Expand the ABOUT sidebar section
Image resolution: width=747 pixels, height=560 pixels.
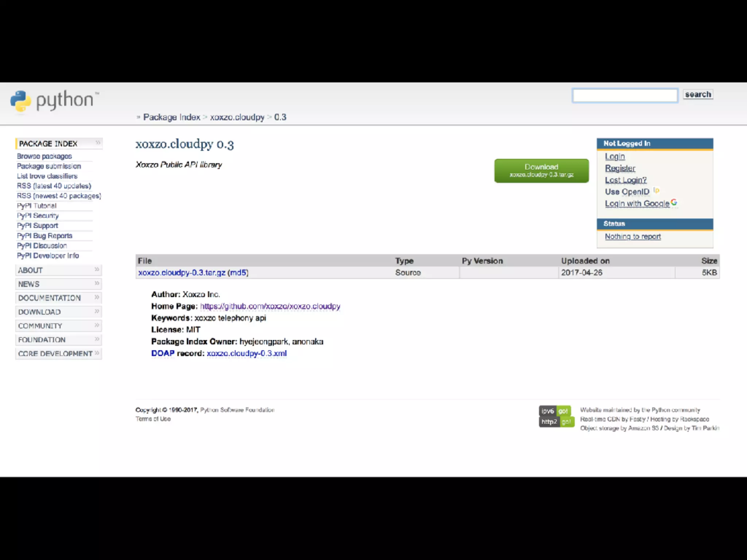pos(58,270)
